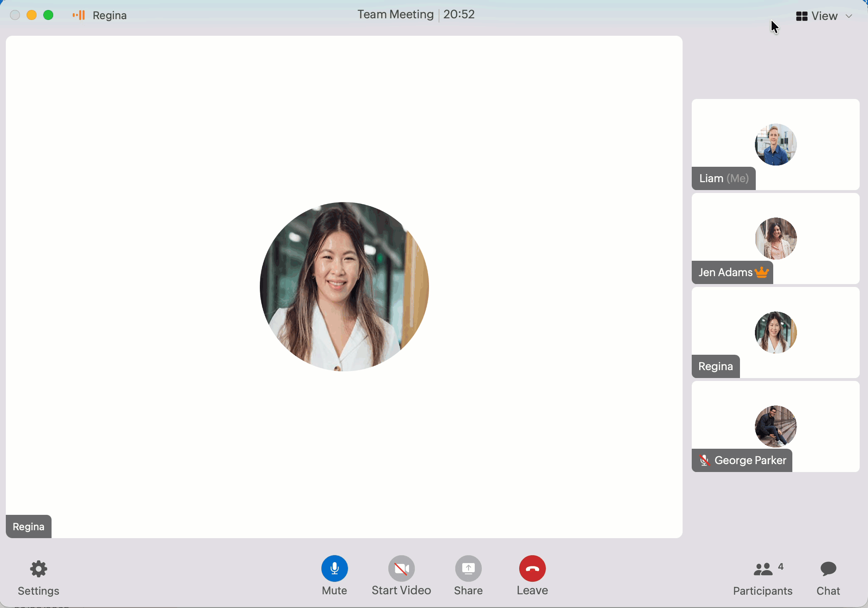Click George Parker's profile picture
The width and height of the screenshot is (868, 608).
pyautogui.click(x=775, y=426)
